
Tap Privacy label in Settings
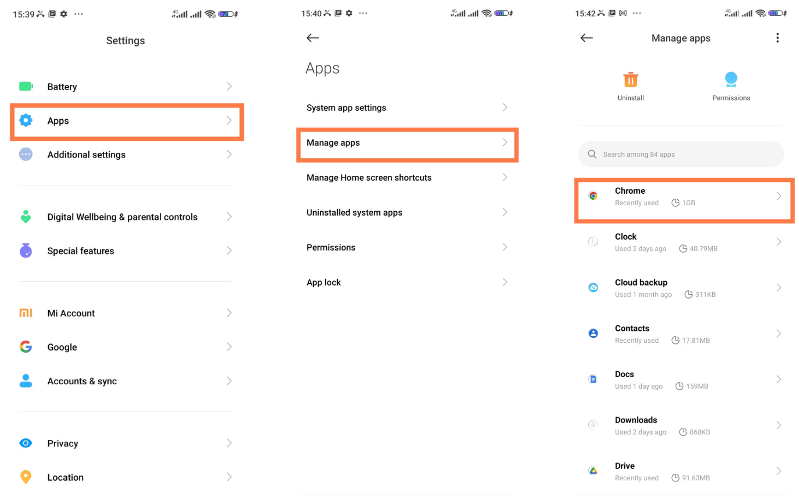(x=63, y=443)
